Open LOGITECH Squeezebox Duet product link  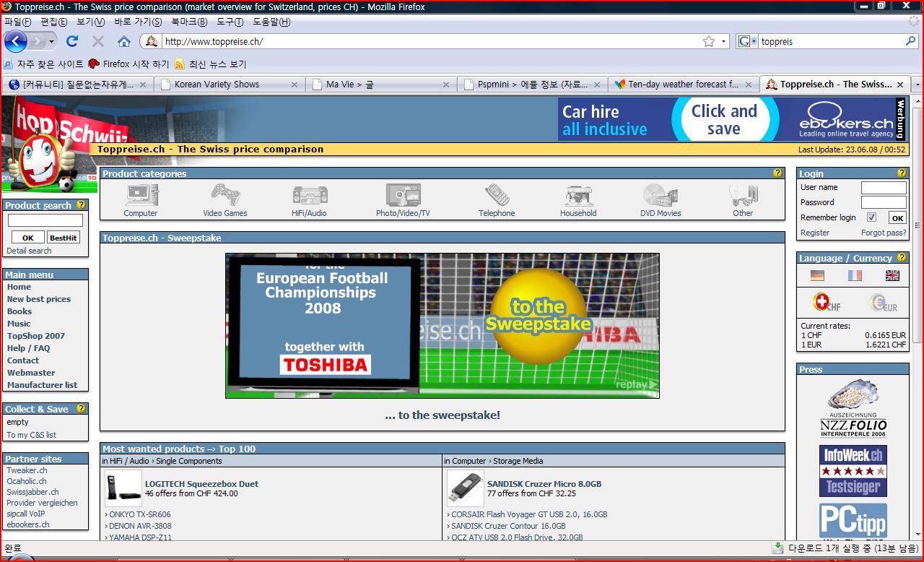point(201,484)
